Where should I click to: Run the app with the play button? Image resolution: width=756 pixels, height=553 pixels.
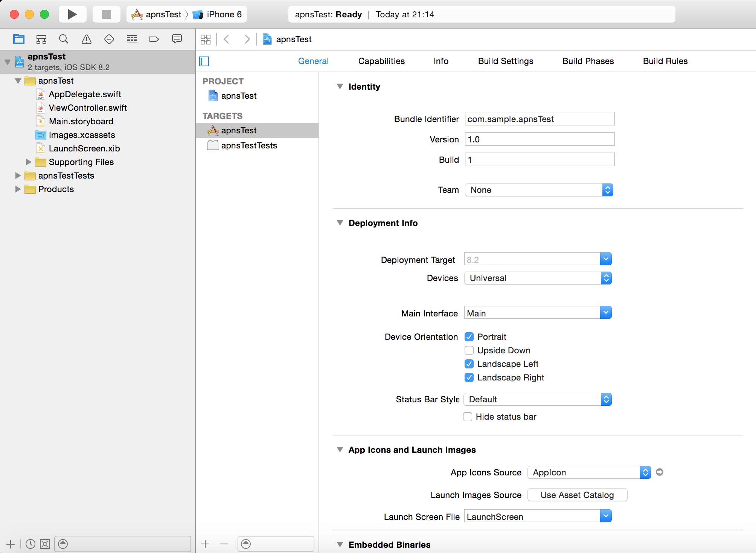(72, 14)
